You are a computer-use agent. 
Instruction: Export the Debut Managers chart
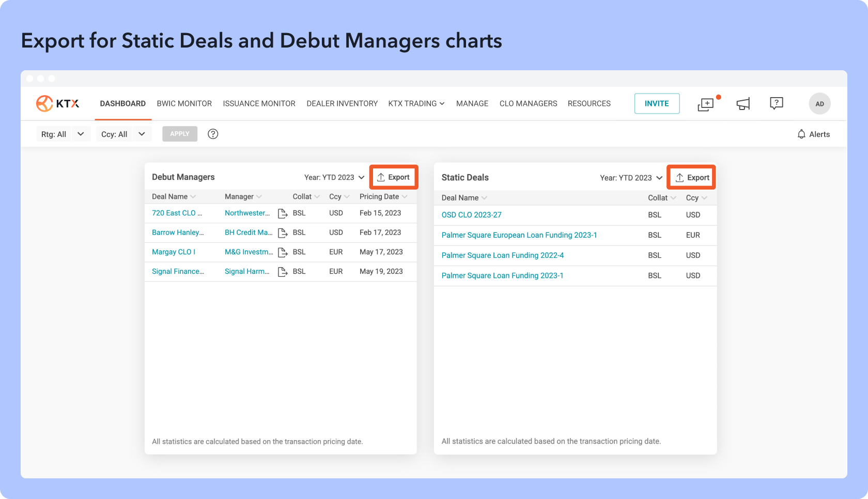(394, 177)
